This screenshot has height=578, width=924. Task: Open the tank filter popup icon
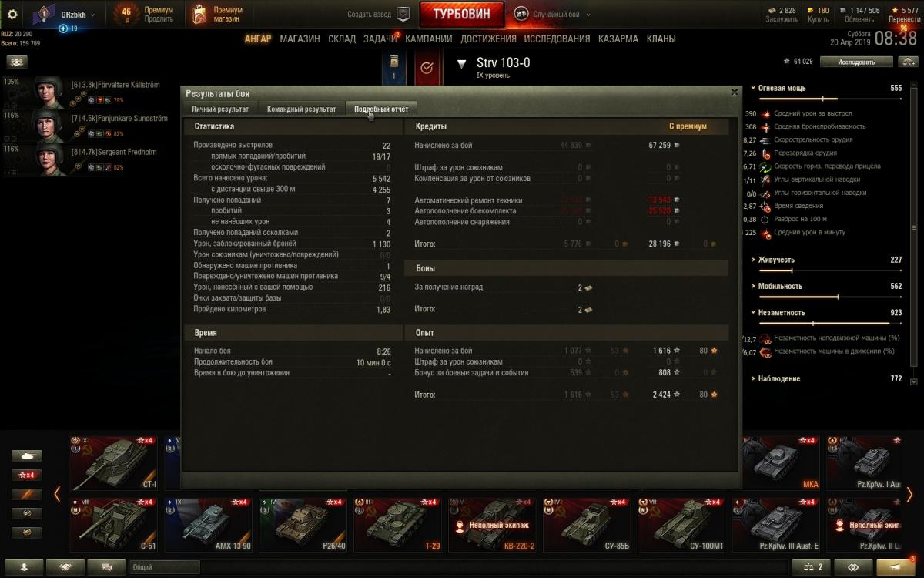(x=26, y=455)
